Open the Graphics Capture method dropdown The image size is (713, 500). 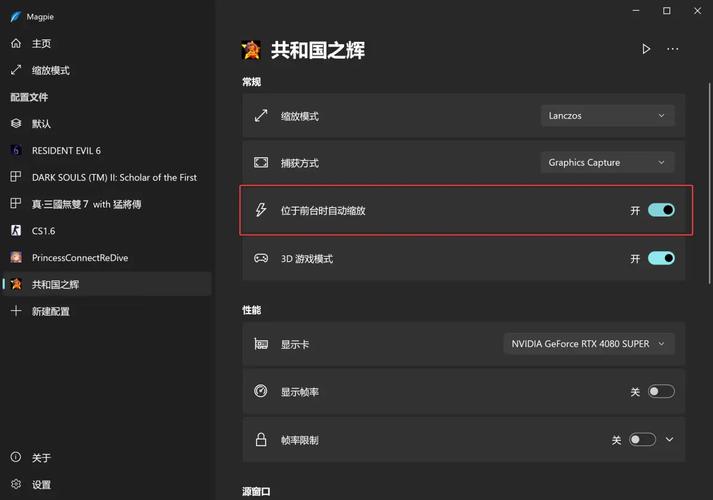(x=608, y=162)
